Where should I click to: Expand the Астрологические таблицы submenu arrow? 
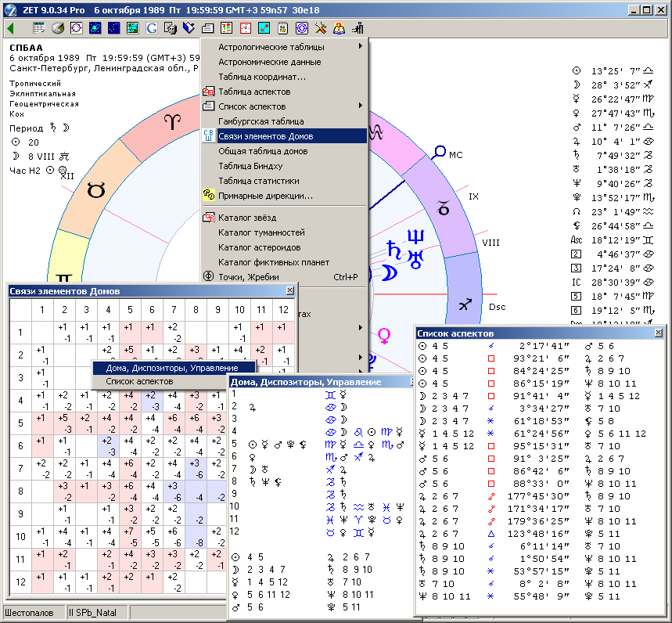[x=361, y=47]
